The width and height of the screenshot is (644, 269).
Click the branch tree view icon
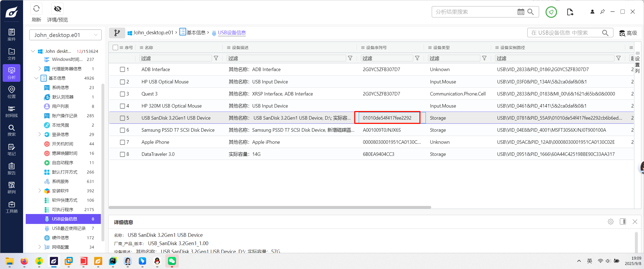[x=117, y=33]
